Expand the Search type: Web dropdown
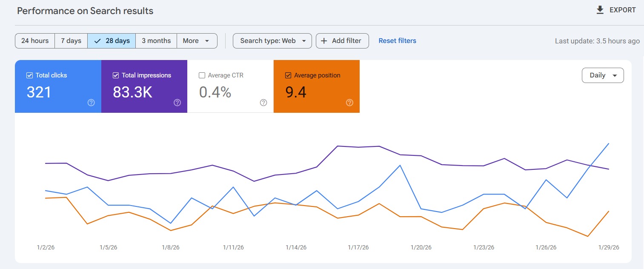The image size is (644, 269). 272,41
